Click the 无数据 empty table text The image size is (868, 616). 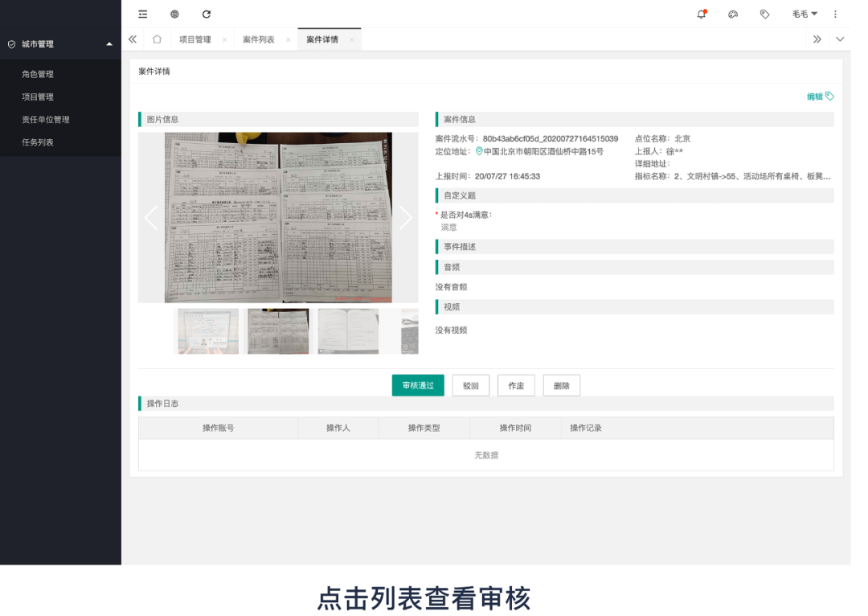pos(486,455)
